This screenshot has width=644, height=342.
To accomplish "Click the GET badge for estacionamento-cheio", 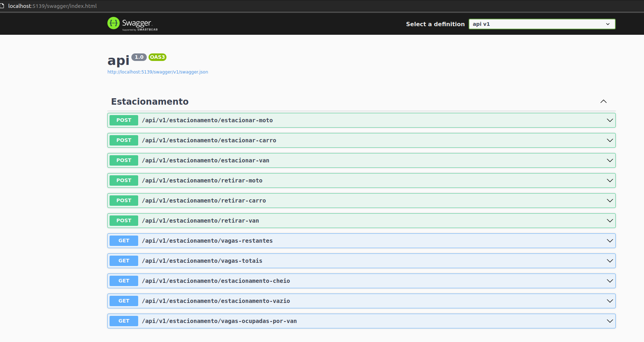I will (124, 281).
